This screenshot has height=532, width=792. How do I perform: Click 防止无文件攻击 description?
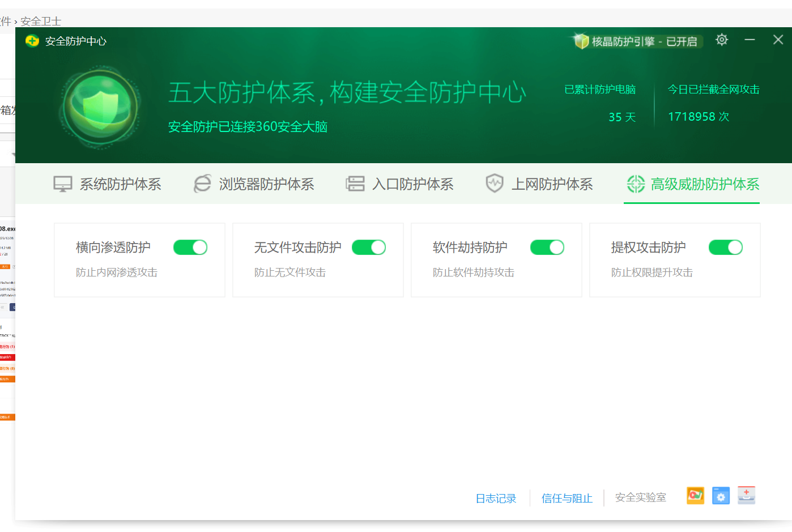click(x=290, y=273)
